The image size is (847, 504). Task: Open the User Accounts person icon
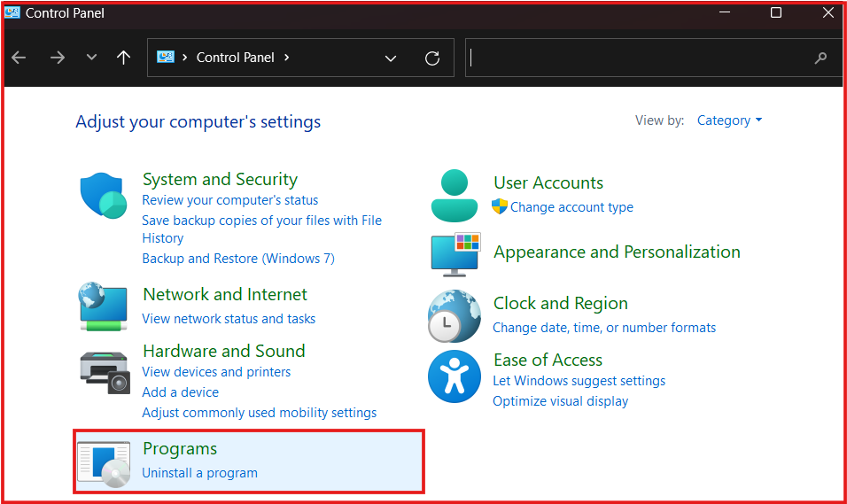click(x=455, y=196)
